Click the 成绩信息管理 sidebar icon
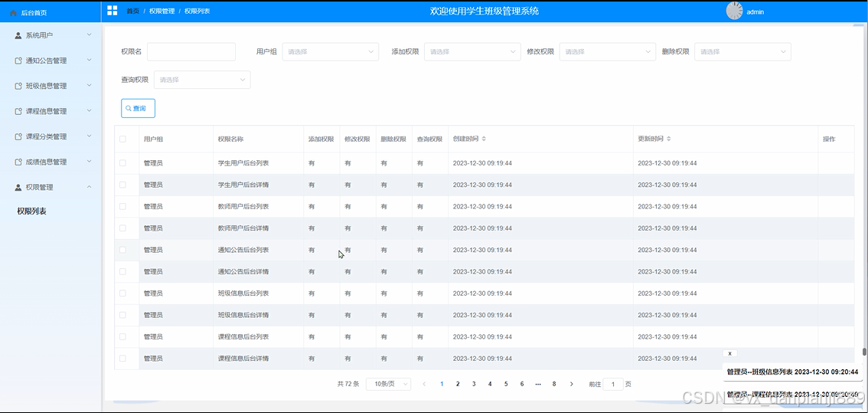 (18, 162)
